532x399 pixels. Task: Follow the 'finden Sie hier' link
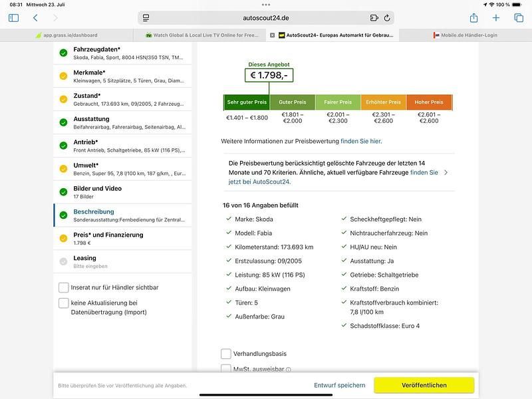click(361, 141)
